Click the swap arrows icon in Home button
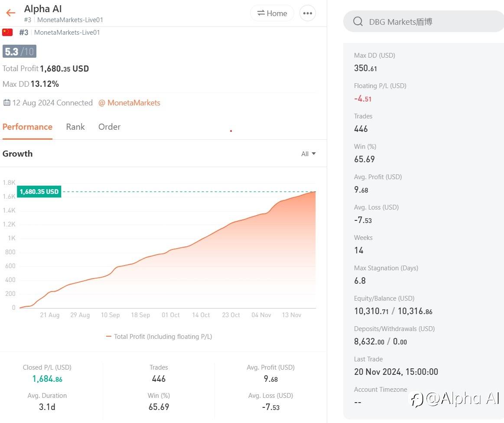Image resolution: width=504 pixels, height=423 pixels. point(261,13)
